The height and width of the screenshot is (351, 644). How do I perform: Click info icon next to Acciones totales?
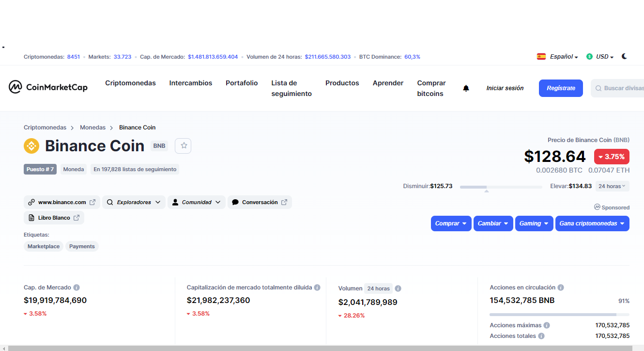point(541,336)
